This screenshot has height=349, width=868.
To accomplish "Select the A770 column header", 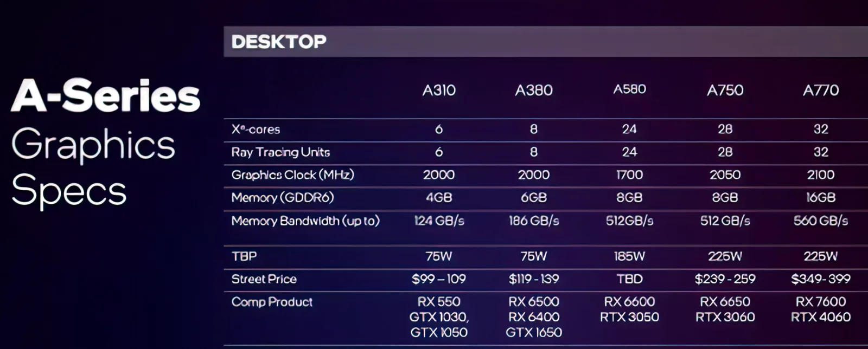I will [x=821, y=90].
